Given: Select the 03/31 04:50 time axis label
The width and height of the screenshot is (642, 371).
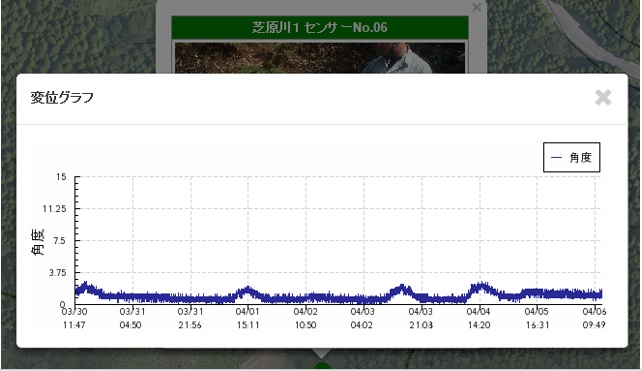Looking at the screenshot, I should click(x=132, y=318).
